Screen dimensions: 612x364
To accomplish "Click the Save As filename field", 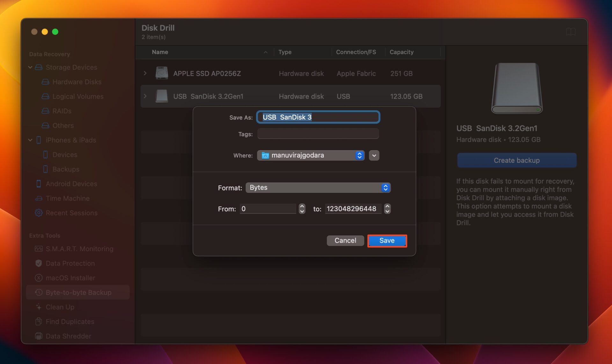I will point(318,117).
